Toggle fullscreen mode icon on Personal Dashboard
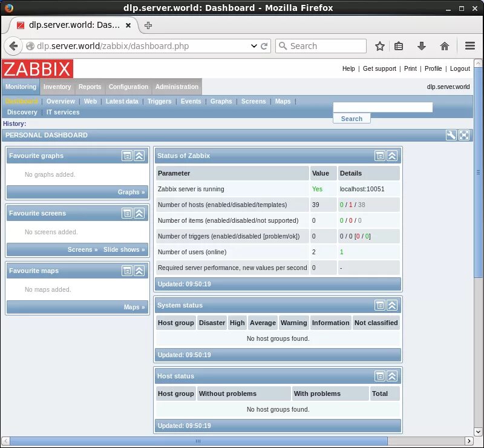This screenshot has width=484, height=448. click(x=464, y=135)
